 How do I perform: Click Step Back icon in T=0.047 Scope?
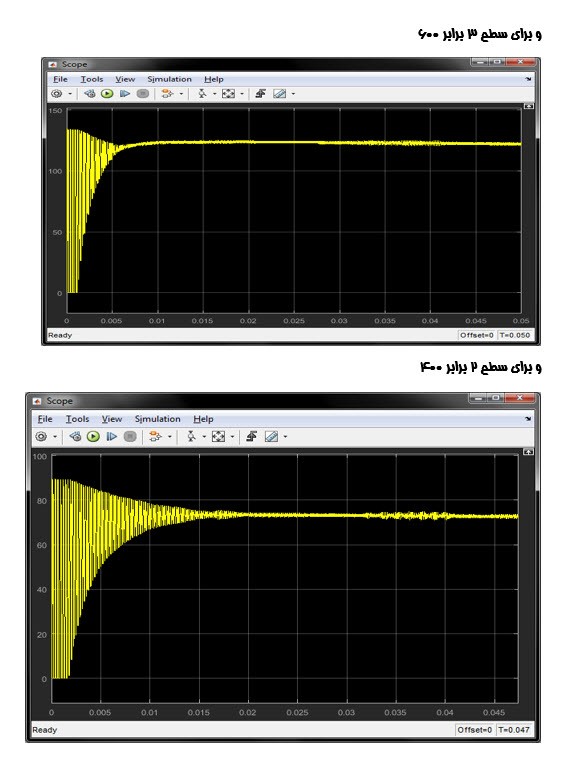(x=75, y=436)
